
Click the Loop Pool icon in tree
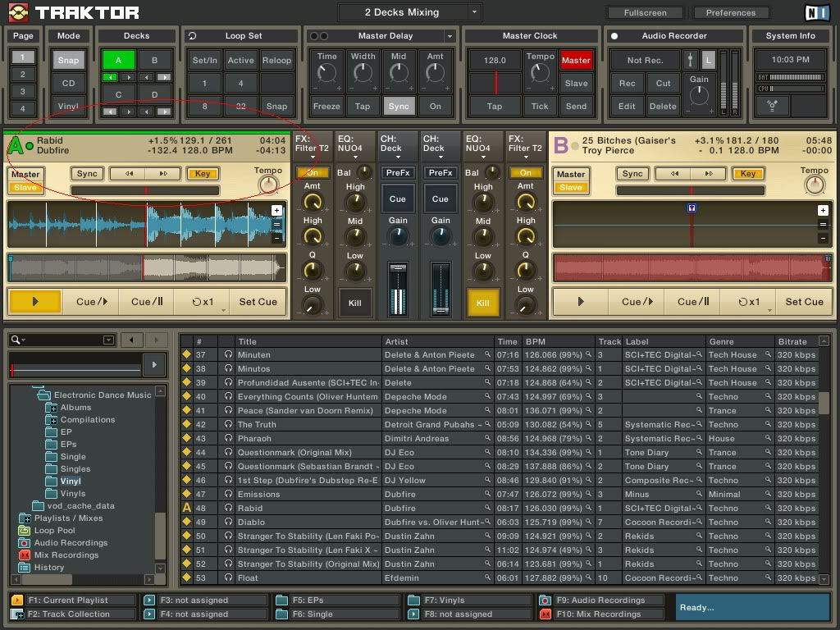(23, 531)
